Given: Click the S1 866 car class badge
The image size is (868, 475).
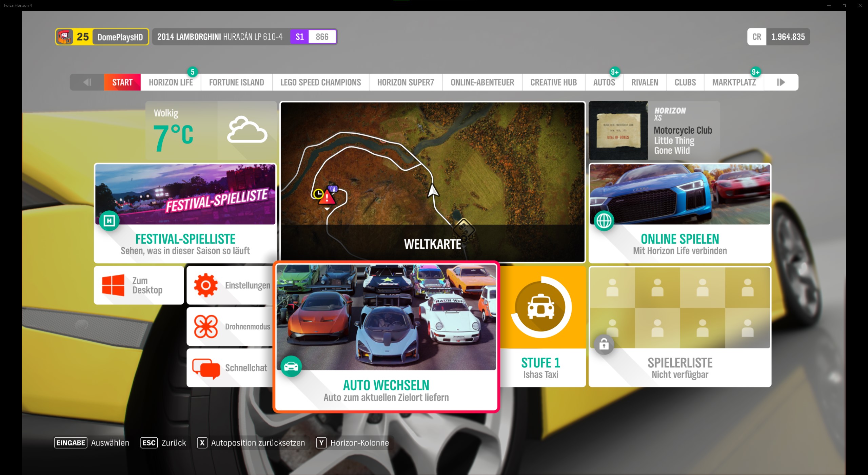Looking at the screenshot, I should pos(313,37).
